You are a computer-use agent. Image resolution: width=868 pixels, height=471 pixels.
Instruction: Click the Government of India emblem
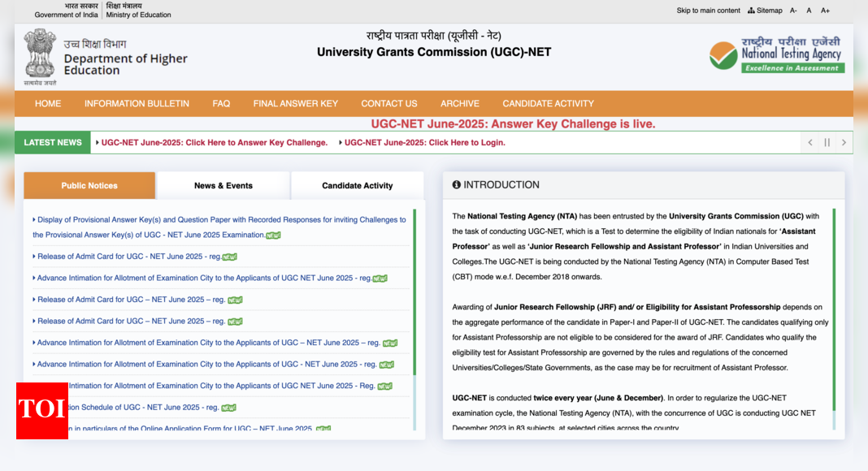pos(39,56)
